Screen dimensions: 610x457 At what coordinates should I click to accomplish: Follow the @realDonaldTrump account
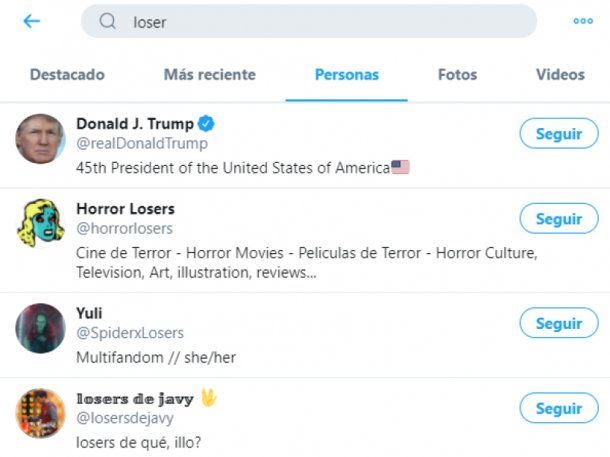558,134
